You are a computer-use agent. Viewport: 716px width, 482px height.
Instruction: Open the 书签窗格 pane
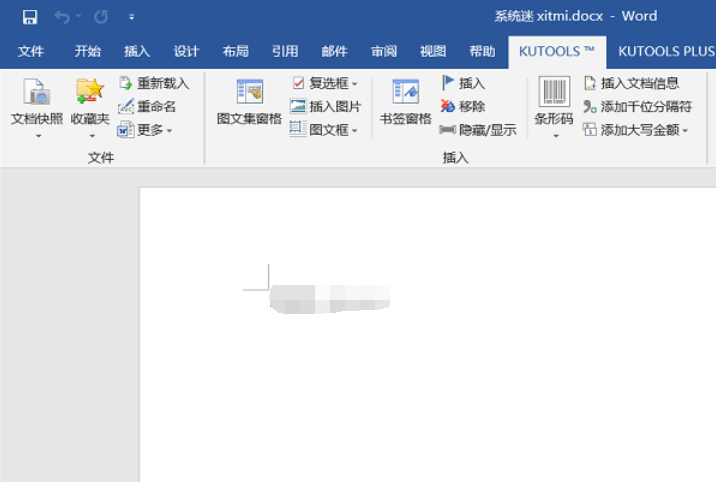(x=405, y=102)
